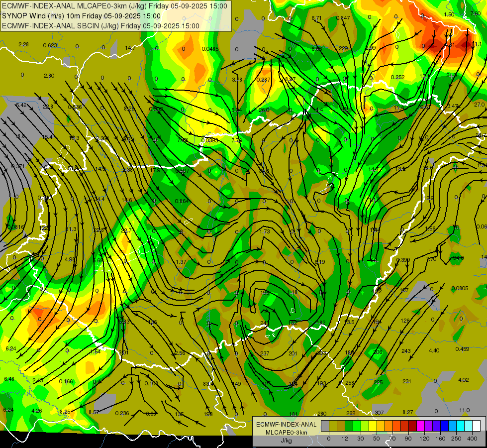The width and height of the screenshot is (487, 448).
Task: Click the legend scale value 70
Action: (x=392, y=439)
